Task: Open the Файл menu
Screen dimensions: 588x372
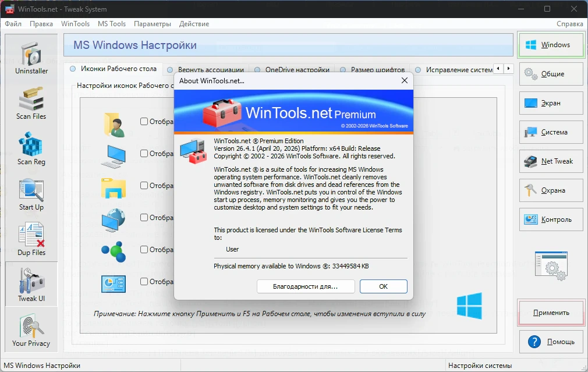Action: (13, 24)
